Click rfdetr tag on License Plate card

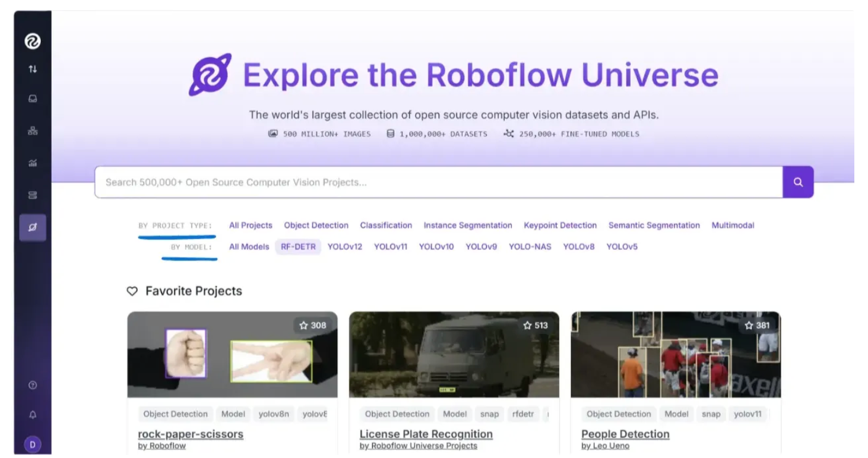click(x=522, y=414)
